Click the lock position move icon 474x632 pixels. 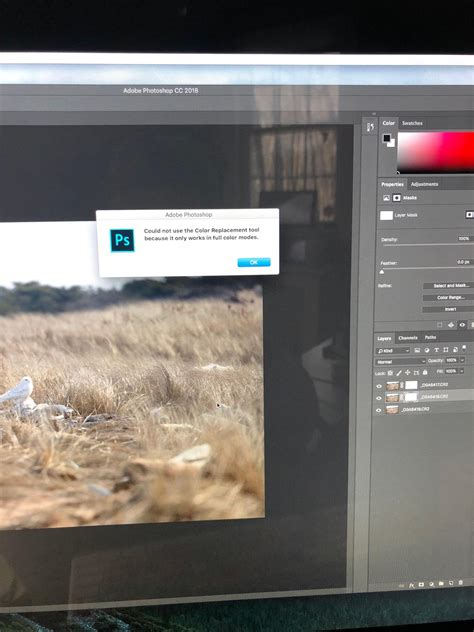pos(407,373)
